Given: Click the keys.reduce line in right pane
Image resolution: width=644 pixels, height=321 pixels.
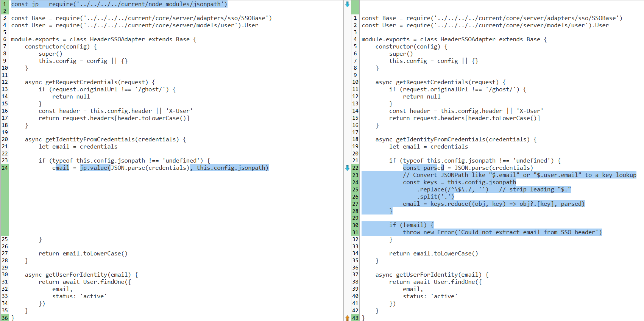Looking at the screenshot, I should (x=493, y=204).
